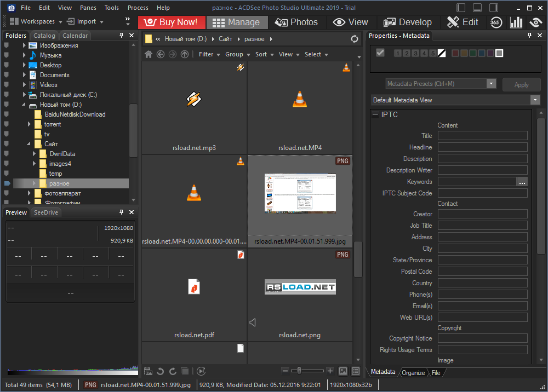The image size is (548, 392).
Task: Toggle Easy-Select marker for torrent folder
Action: [x=6, y=124]
